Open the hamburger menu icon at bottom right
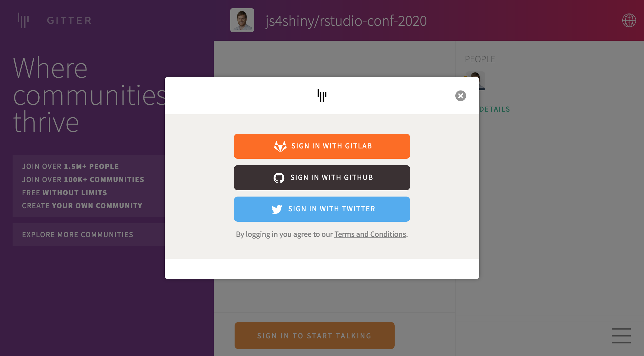Viewport: 644px width, 356px height. (x=621, y=336)
